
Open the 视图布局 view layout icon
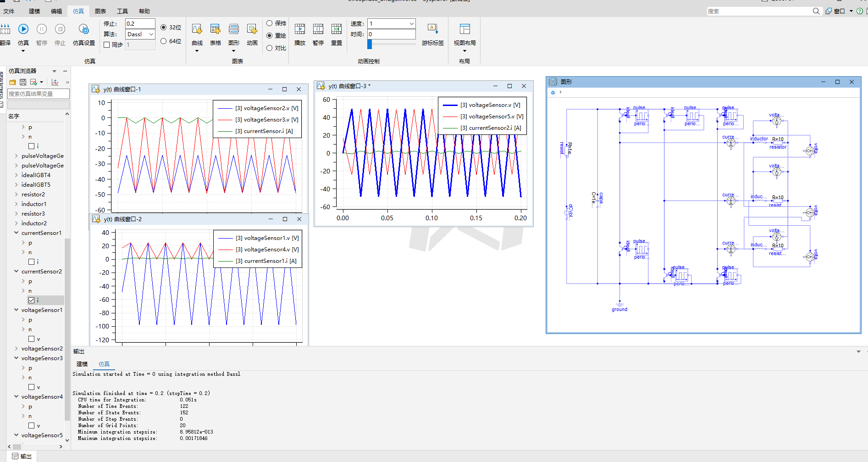click(x=465, y=29)
